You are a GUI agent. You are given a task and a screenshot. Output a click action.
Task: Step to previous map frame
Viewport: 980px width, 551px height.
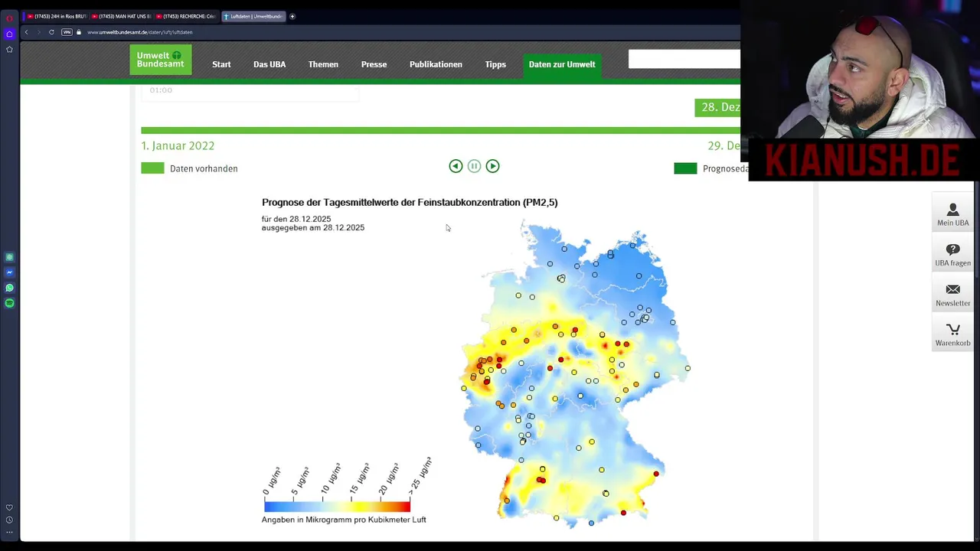[456, 166]
